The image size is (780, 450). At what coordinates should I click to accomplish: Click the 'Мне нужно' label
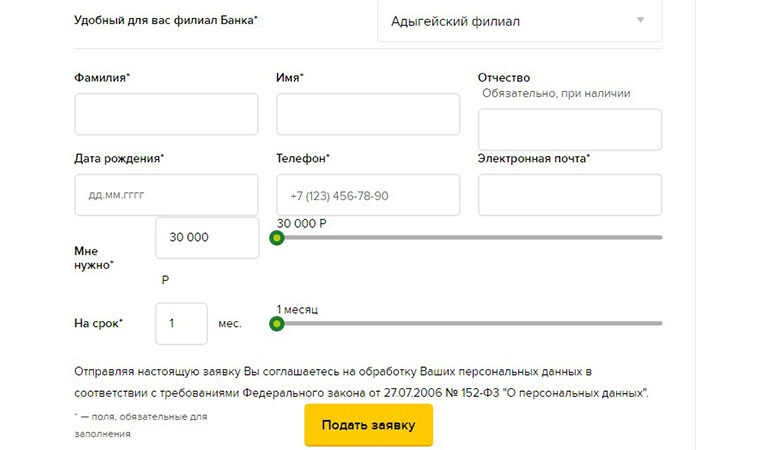(94, 258)
